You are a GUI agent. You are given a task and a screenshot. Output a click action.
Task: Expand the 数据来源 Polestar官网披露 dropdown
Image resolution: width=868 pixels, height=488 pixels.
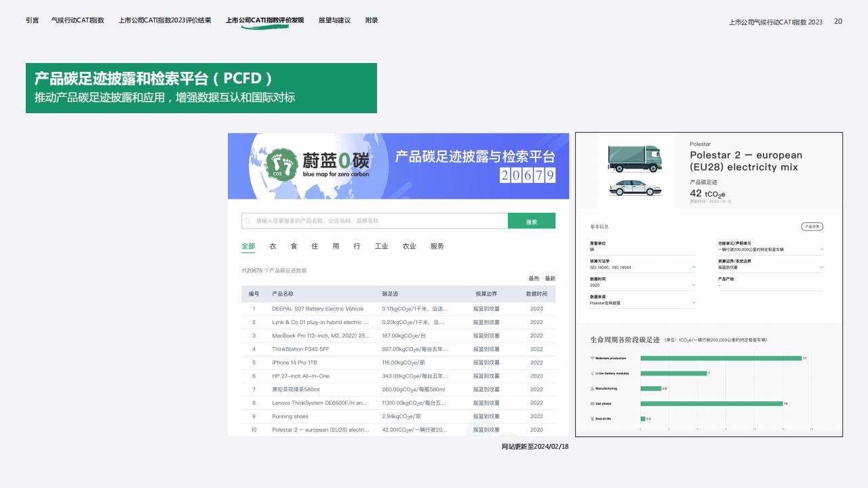coord(693,303)
